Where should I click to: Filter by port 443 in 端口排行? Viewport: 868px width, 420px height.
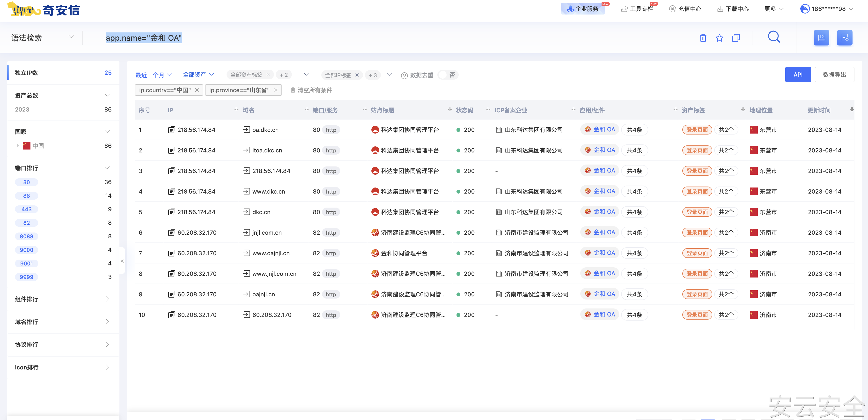(27, 209)
